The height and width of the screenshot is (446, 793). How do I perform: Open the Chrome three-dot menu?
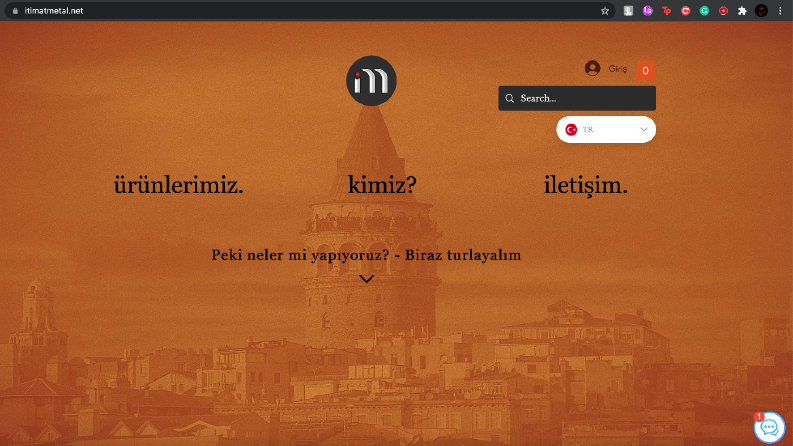tap(780, 11)
